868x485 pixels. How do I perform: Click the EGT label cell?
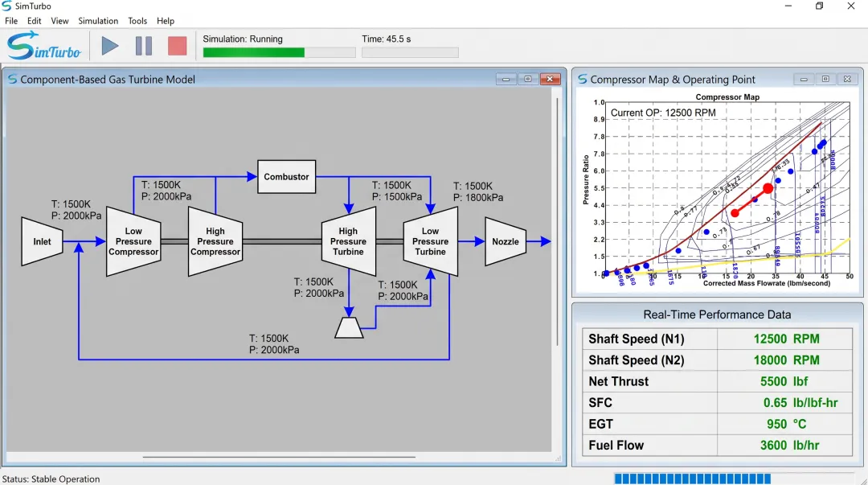[x=650, y=424]
